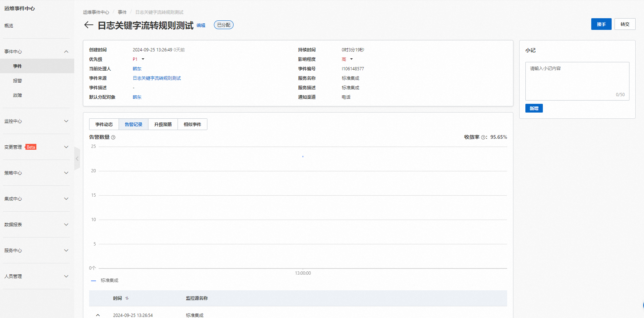Image resolution: width=644 pixels, height=318 pixels.
Task: Click the 转交 button
Action: (625, 24)
